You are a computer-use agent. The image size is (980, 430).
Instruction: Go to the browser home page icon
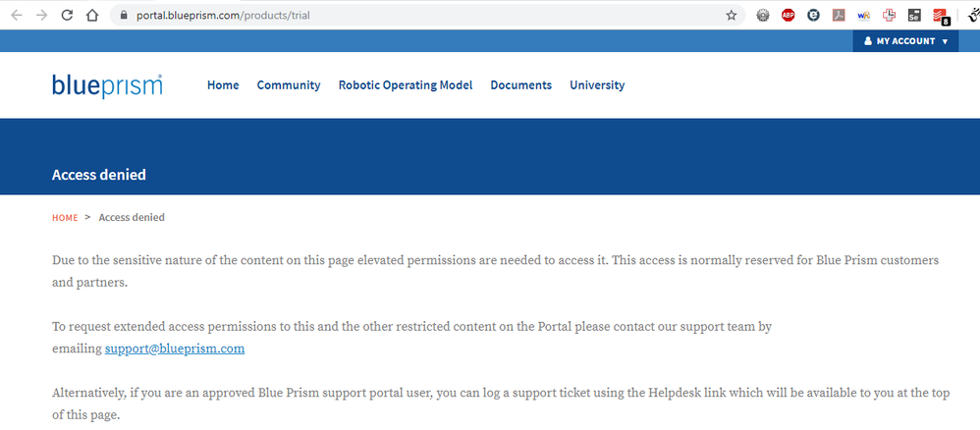[x=92, y=16]
